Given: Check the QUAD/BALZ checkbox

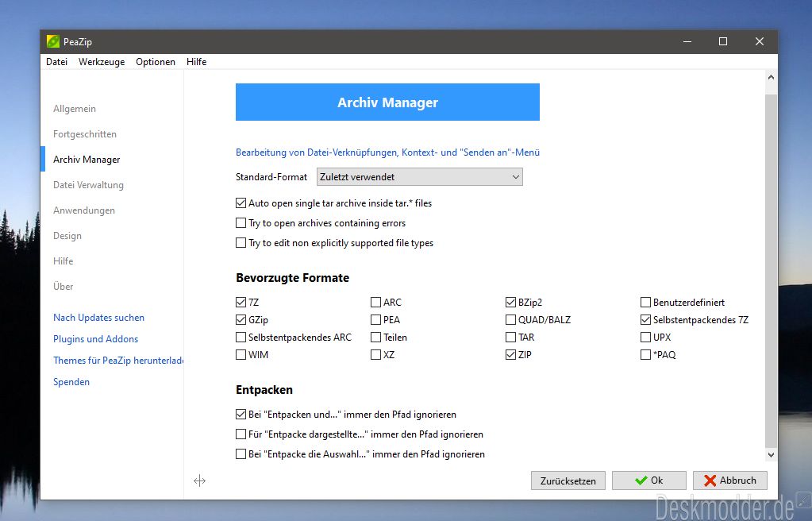Looking at the screenshot, I should click(x=510, y=320).
